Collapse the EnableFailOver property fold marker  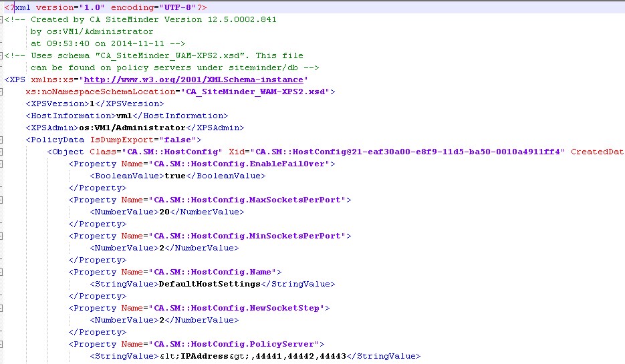(x=1, y=164)
